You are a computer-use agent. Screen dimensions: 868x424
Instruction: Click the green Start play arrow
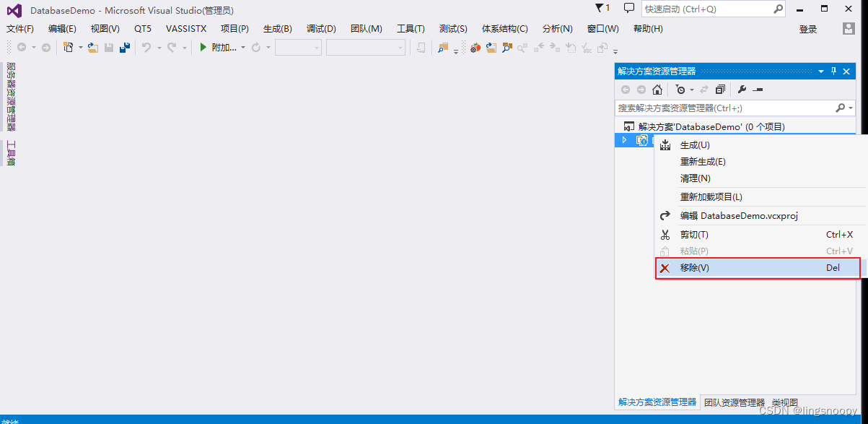[x=203, y=48]
